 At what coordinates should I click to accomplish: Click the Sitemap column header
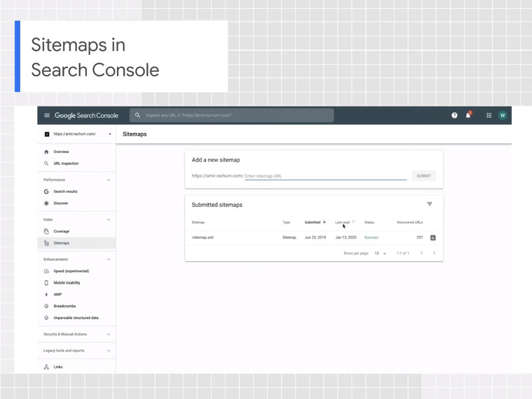click(198, 222)
